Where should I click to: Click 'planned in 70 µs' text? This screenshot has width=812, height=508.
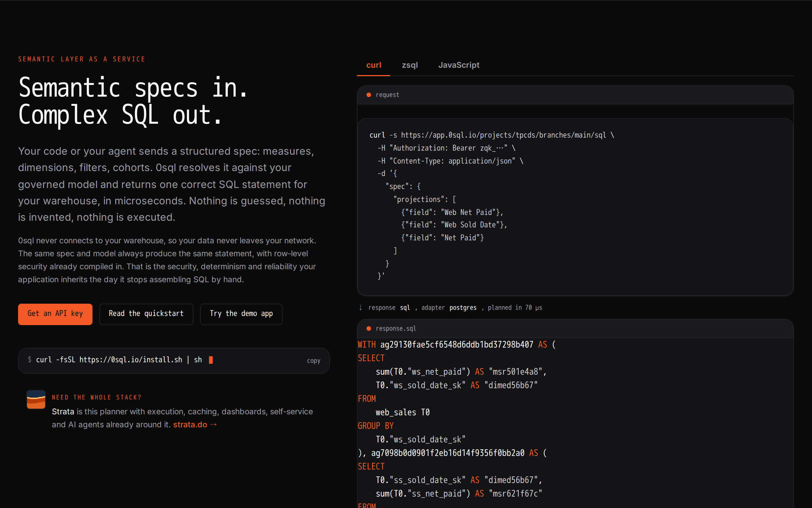tap(515, 307)
